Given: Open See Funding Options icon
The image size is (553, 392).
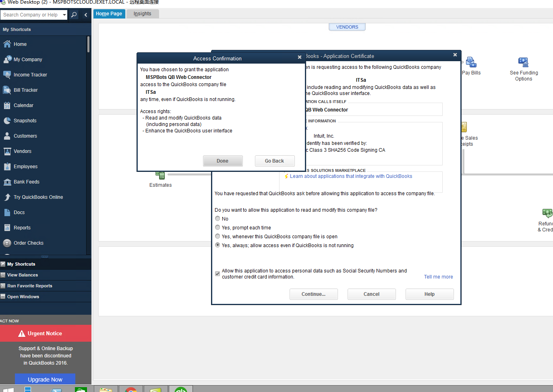Looking at the screenshot, I should 523,62.
